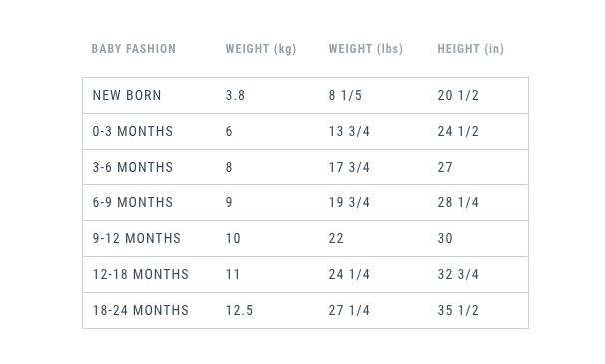Select the 12-18 MONTHS row label
Screen dimensions: 605x364
coord(141,274)
